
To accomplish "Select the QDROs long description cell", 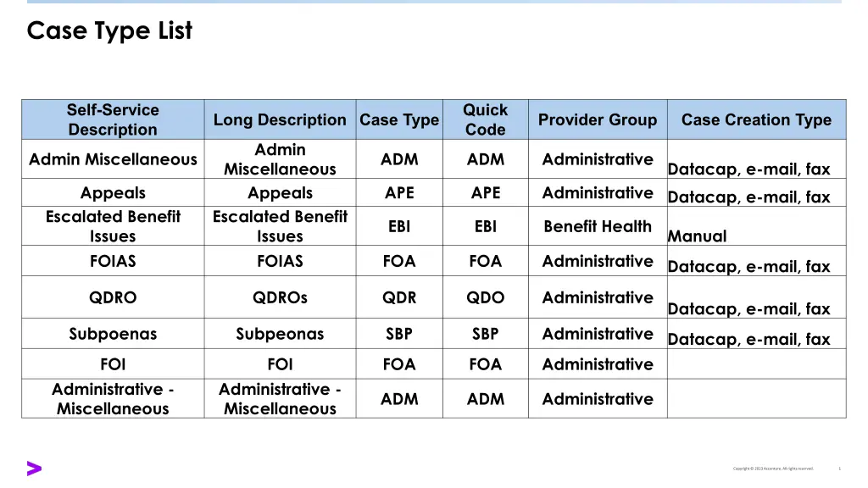I will tap(280, 297).
